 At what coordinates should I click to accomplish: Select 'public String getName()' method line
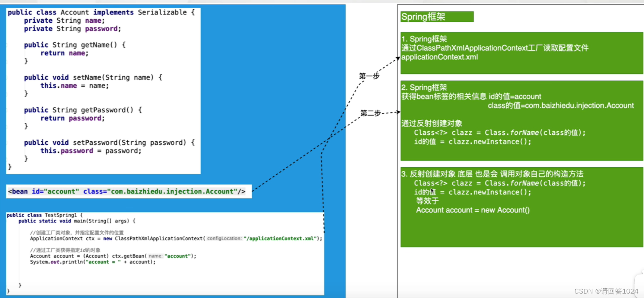[75, 45]
